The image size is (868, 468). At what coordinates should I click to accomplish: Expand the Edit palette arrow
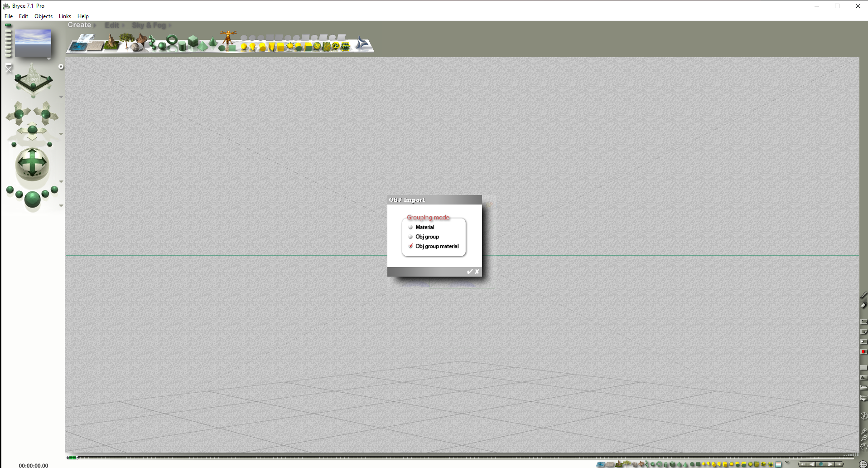click(x=123, y=25)
